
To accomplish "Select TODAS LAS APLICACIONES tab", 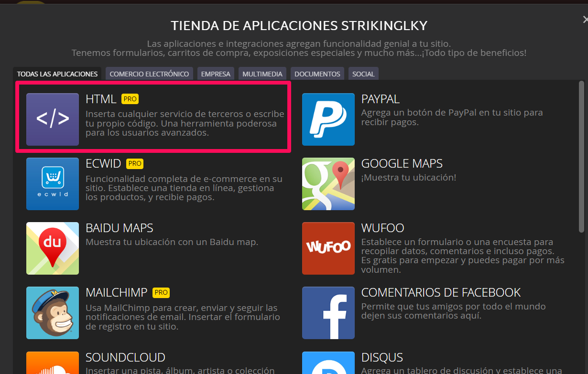I will click(57, 74).
